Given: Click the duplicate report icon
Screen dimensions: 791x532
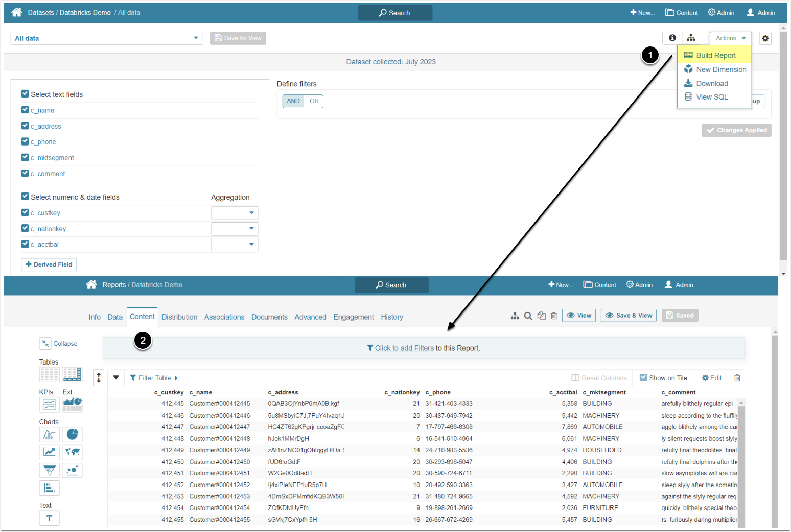Looking at the screenshot, I should (542, 316).
